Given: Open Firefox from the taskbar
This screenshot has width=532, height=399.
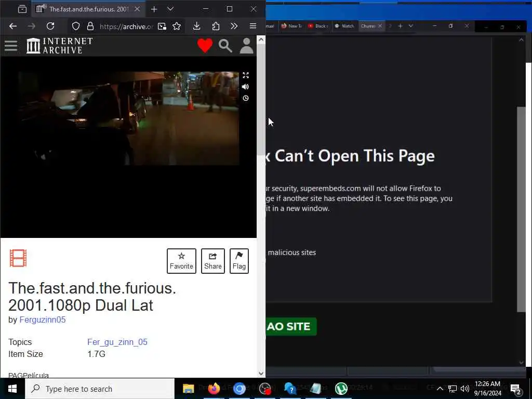Looking at the screenshot, I should [214, 389].
